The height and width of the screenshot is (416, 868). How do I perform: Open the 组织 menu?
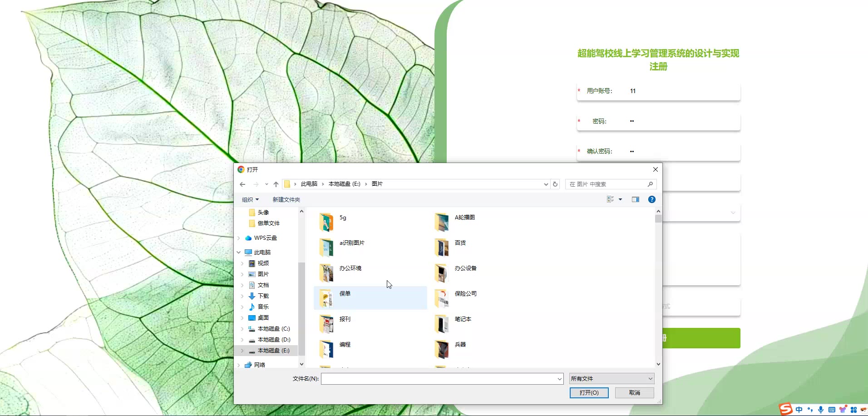(x=250, y=200)
